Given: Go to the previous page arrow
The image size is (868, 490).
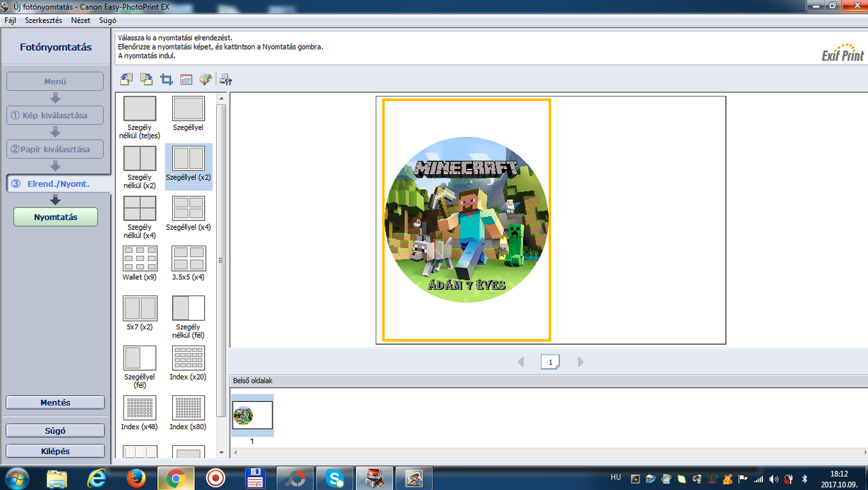Looking at the screenshot, I should tap(521, 363).
